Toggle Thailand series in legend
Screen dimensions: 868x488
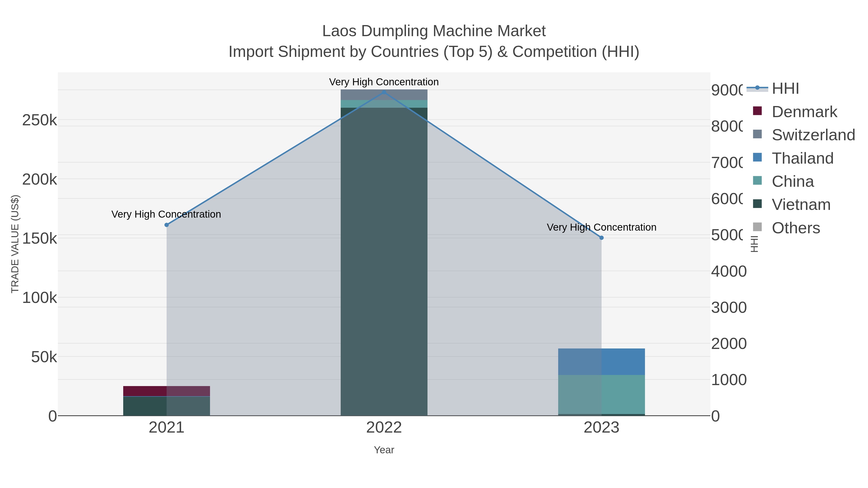(793, 158)
